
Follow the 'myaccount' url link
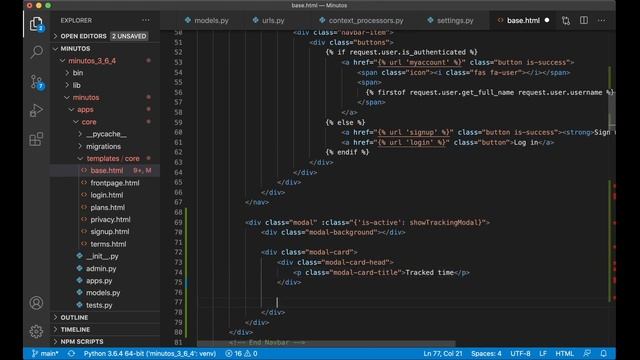(x=420, y=62)
